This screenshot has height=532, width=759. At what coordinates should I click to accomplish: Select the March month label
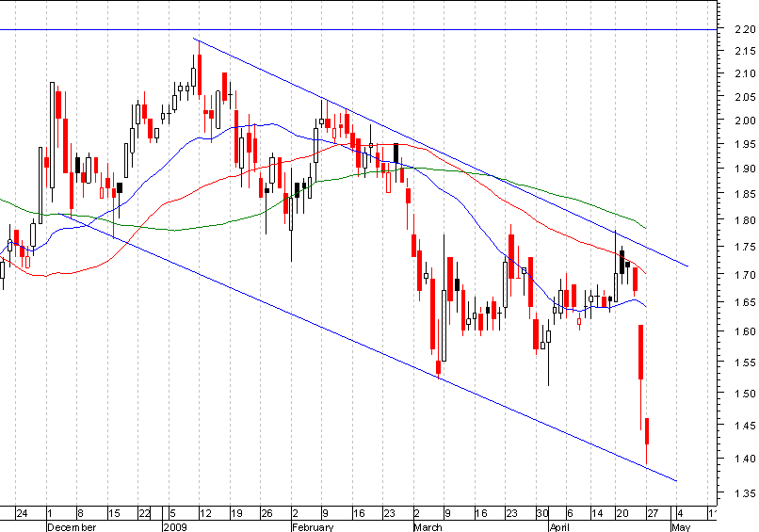coord(428,526)
